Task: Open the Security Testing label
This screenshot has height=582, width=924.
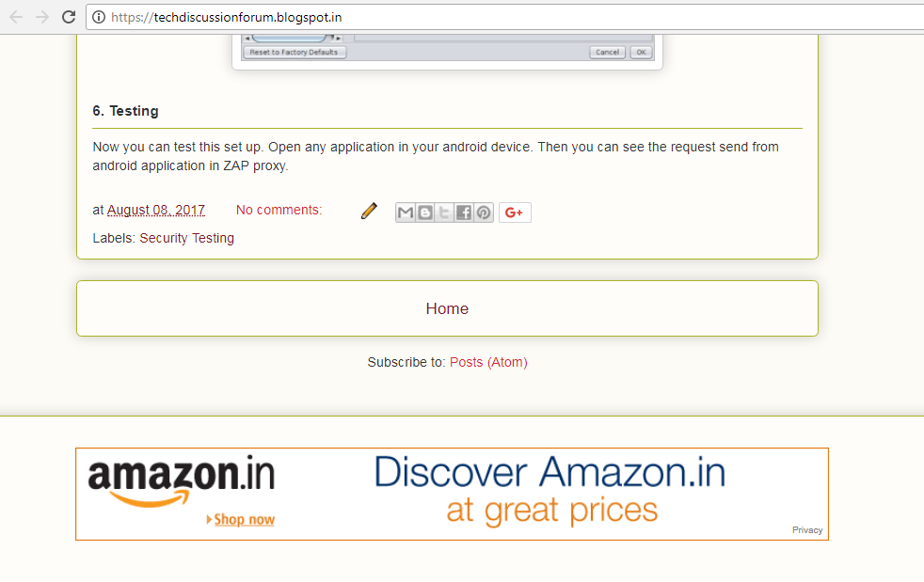Action: (x=187, y=238)
